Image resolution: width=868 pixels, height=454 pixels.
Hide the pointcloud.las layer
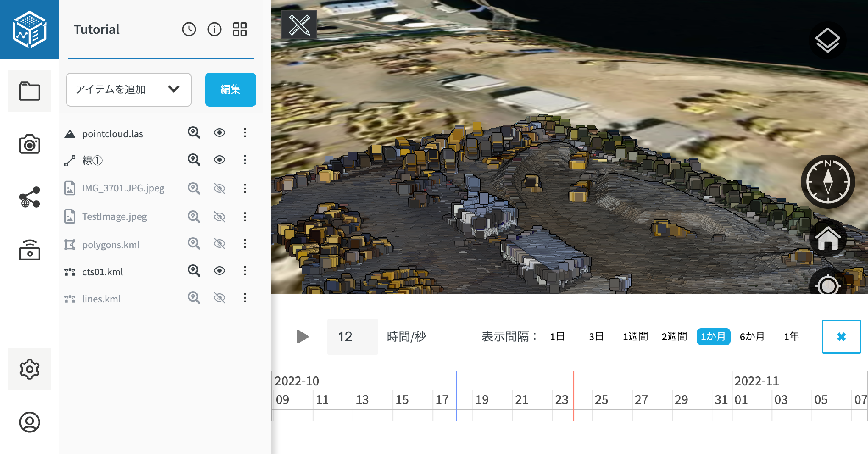coord(219,133)
